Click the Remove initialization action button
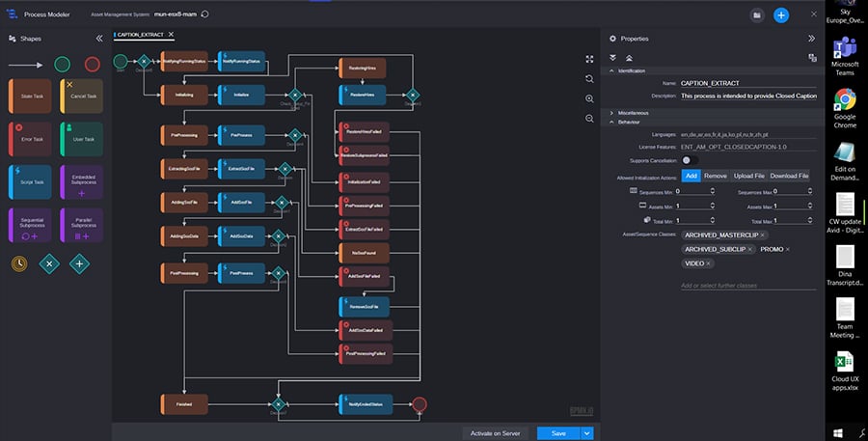 716,176
